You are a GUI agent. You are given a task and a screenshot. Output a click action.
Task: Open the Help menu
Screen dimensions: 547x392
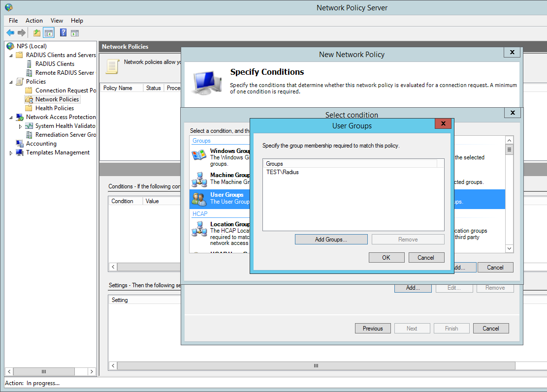point(77,21)
